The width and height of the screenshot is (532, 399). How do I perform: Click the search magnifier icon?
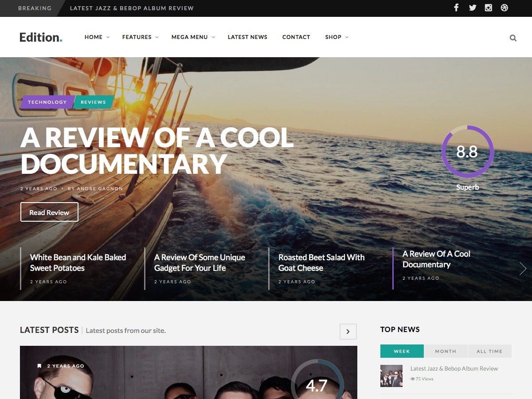pos(513,38)
